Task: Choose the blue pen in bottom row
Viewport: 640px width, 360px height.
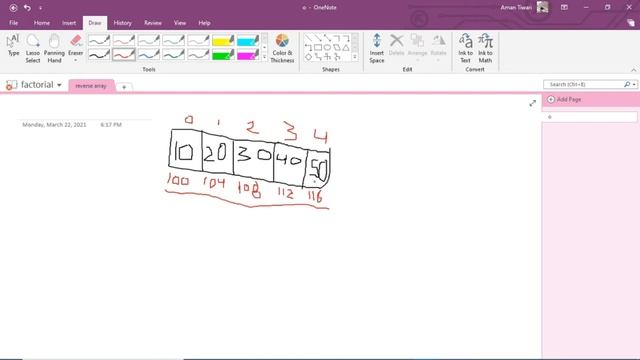Action: [x=149, y=54]
